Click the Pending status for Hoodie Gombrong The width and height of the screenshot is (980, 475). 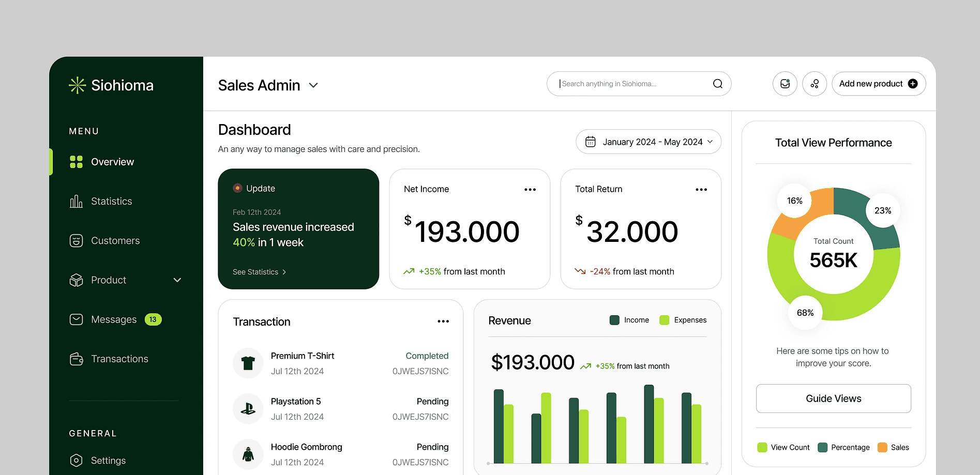pyautogui.click(x=433, y=447)
